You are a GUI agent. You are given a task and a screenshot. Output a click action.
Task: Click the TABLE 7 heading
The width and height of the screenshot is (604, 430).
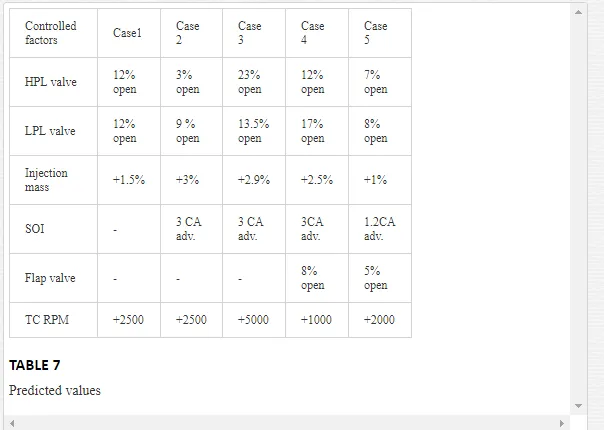35,365
